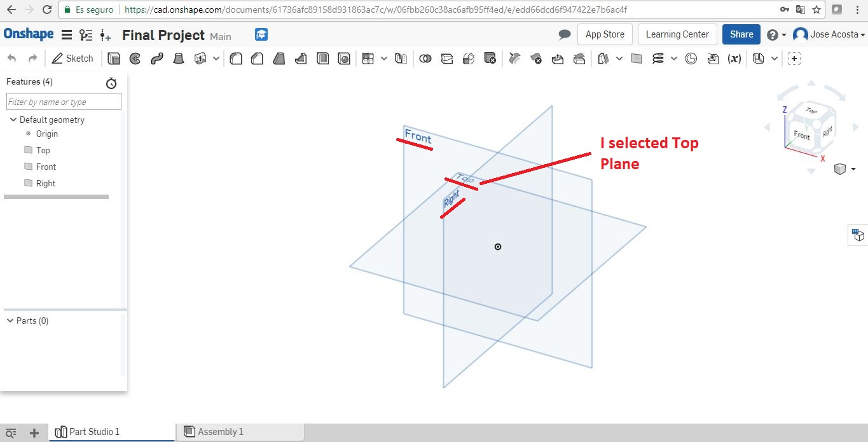Viewport: 868px width, 442px height.
Task: Select the Replace face tool
Action: click(x=579, y=59)
